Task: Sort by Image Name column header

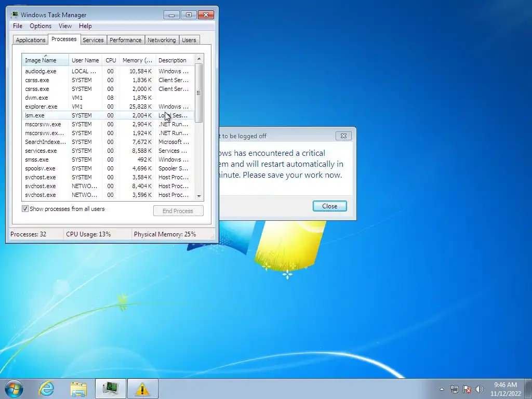Action: pos(46,60)
